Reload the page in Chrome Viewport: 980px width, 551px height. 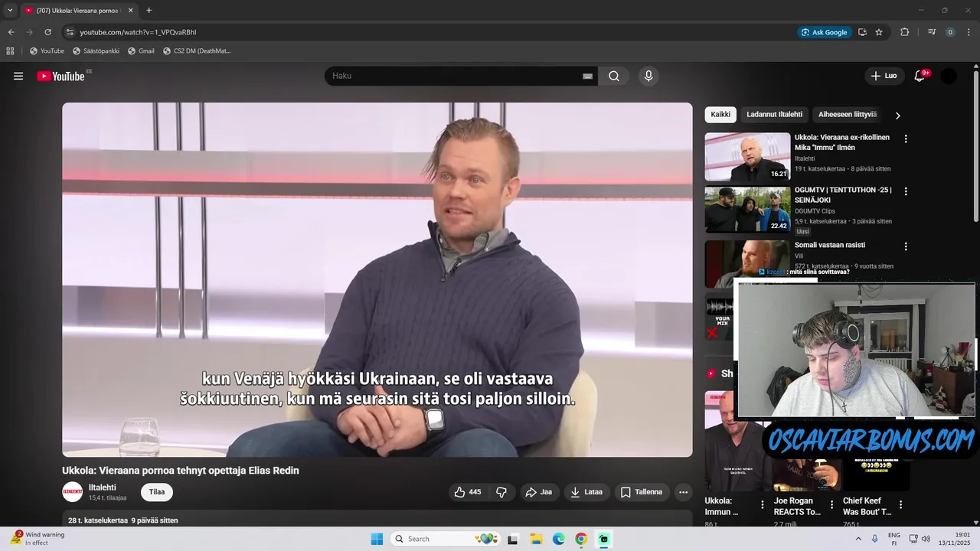47,32
